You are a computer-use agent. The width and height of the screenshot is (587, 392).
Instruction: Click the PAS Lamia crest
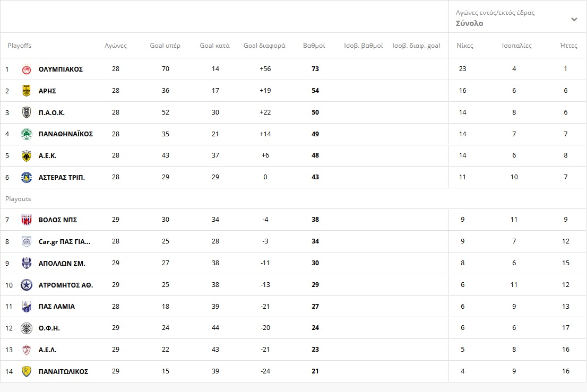(x=26, y=307)
